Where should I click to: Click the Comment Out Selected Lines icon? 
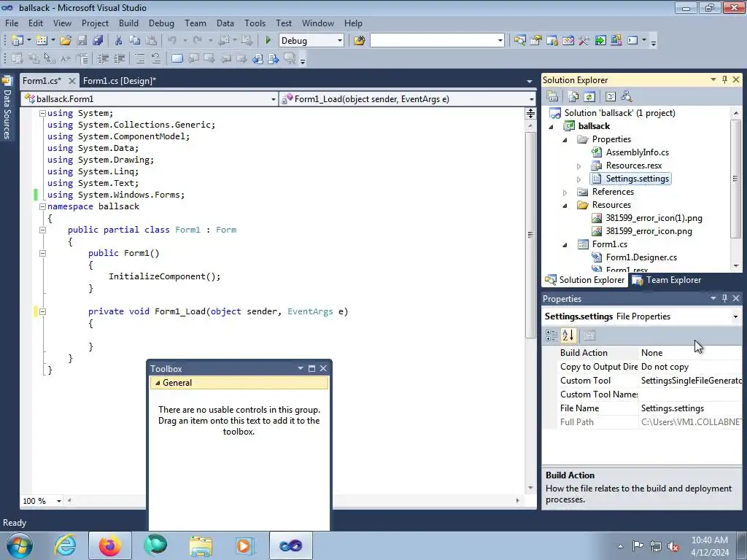pyautogui.click(x=139, y=58)
